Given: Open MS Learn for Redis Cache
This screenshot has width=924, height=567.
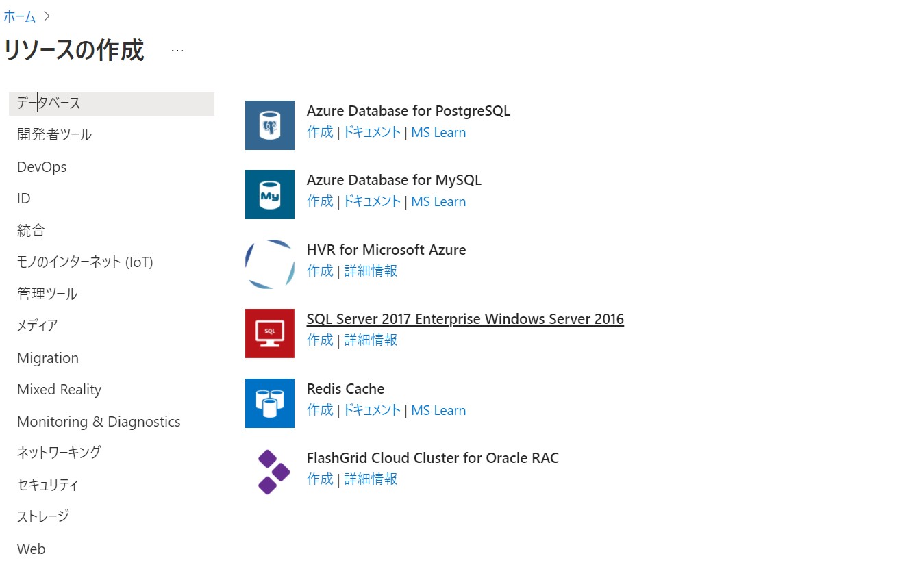Looking at the screenshot, I should point(438,411).
